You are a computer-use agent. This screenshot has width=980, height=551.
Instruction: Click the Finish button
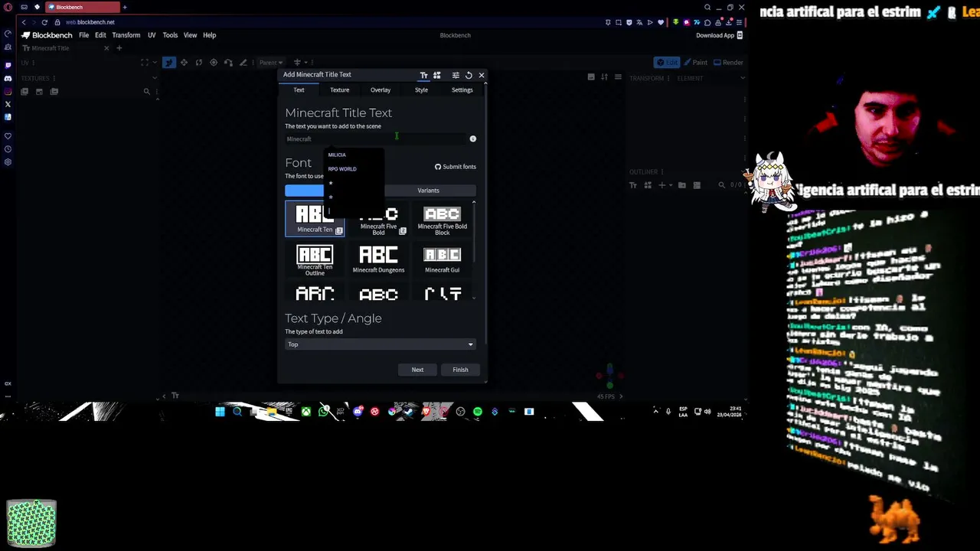click(460, 370)
